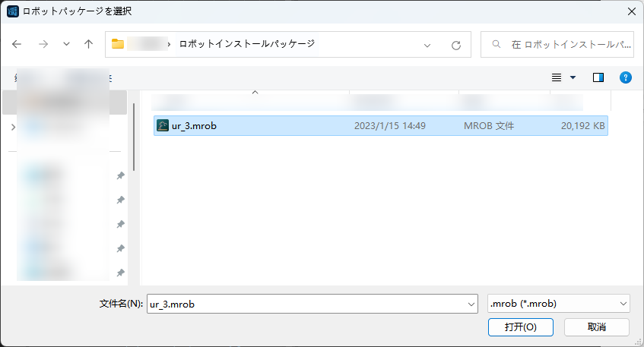The height and width of the screenshot is (347, 644).
Task: Click the ur_3.mrob file icon
Action: [x=163, y=125]
